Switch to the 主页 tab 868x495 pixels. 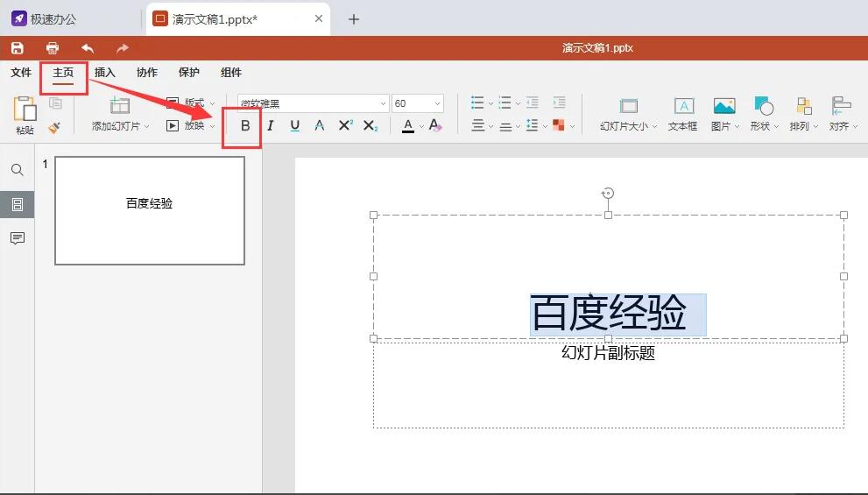click(63, 73)
